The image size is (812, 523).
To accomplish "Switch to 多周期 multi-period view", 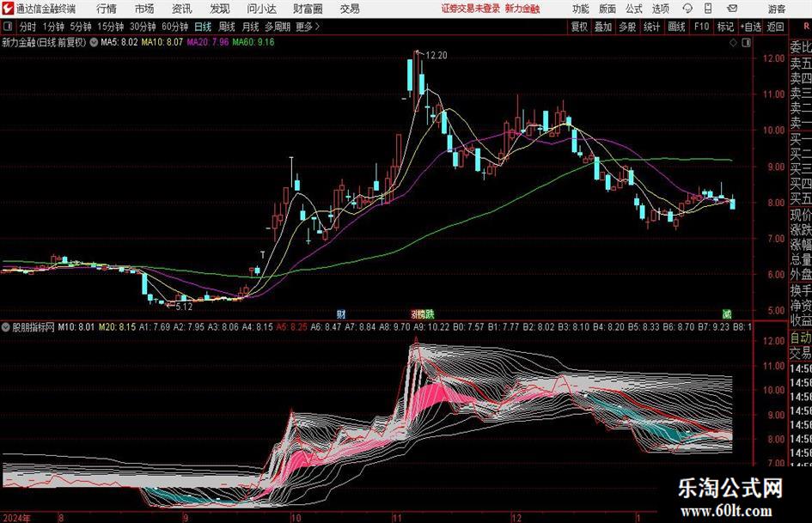I will [278, 27].
